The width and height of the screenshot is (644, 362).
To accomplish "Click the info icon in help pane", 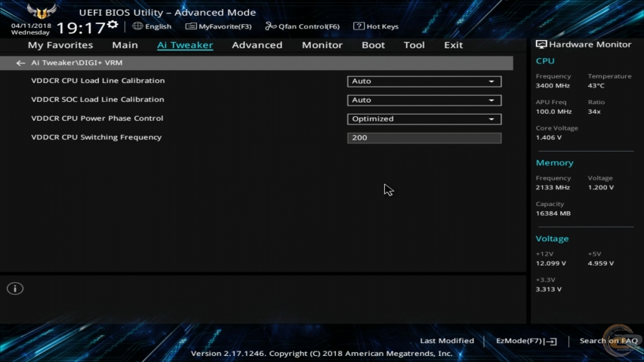I will pos(15,289).
